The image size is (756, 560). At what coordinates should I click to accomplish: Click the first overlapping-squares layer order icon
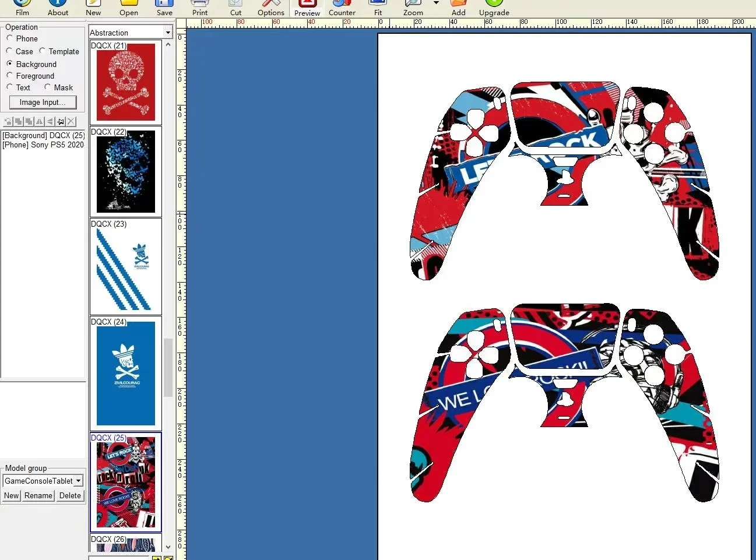[19, 121]
